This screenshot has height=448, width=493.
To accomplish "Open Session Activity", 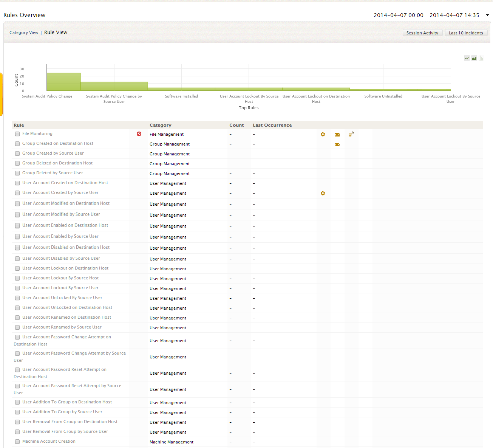I will pyautogui.click(x=422, y=33).
